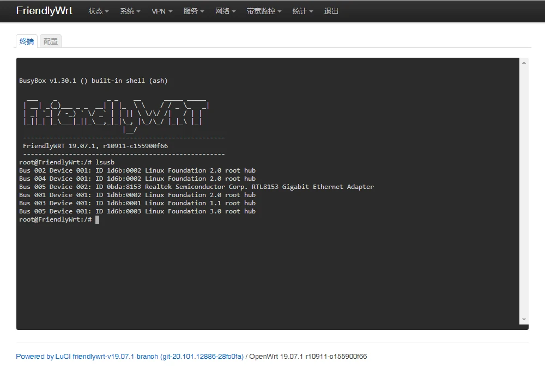Open the 状态 dropdown menu
545x392 pixels.
pos(98,11)
